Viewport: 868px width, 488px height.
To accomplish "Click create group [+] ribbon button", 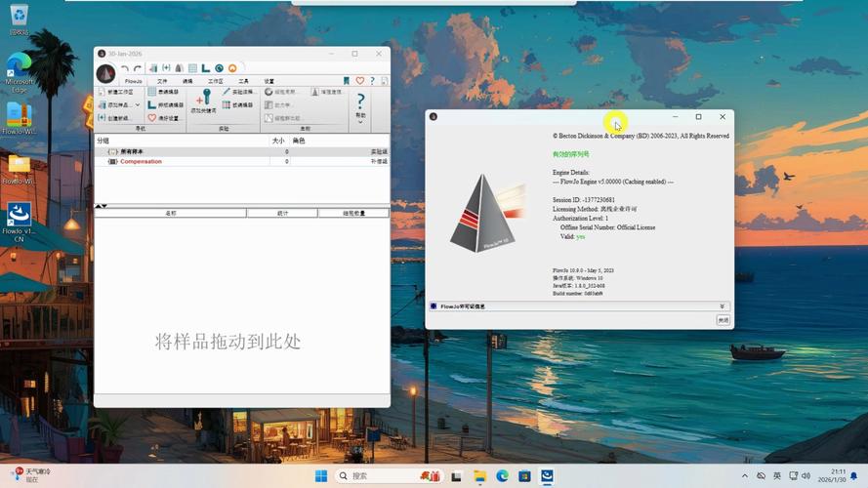I will (x=113, y=118).
